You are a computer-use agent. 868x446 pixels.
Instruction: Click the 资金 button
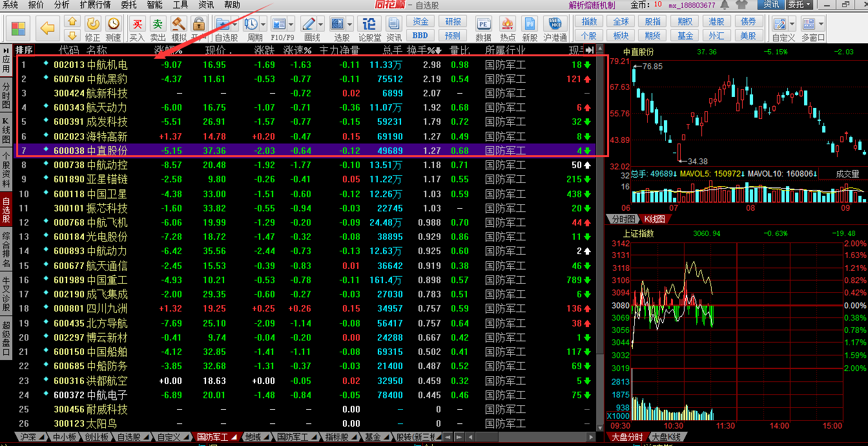[420, 22]
